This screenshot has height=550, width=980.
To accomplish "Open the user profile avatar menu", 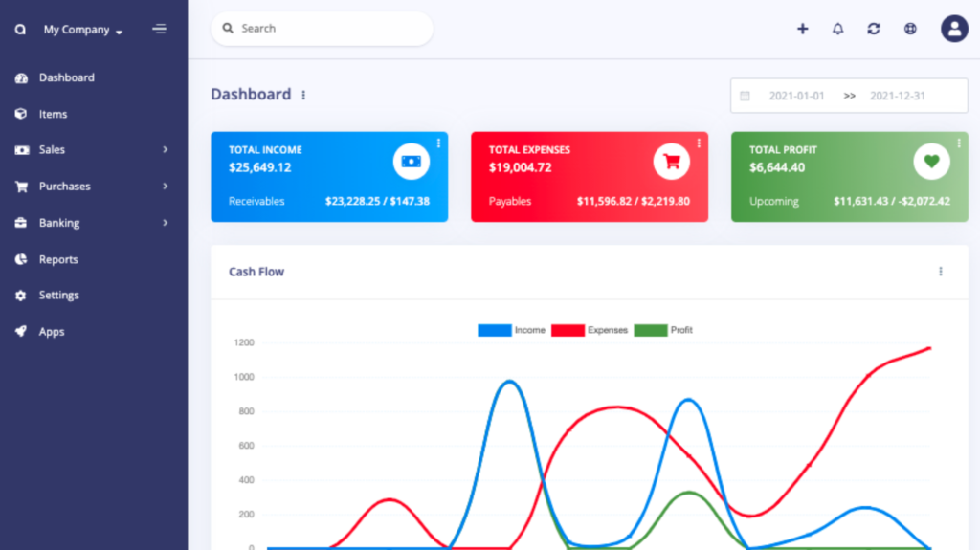I will point(954,29).
